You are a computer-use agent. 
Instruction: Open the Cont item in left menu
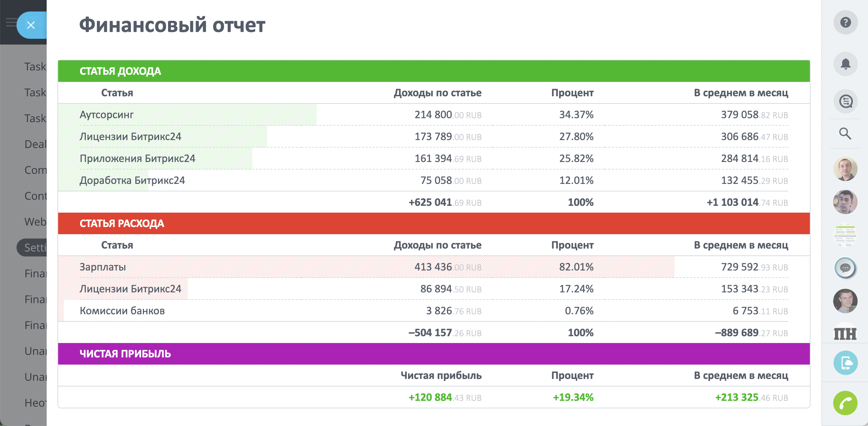point(35,196)
